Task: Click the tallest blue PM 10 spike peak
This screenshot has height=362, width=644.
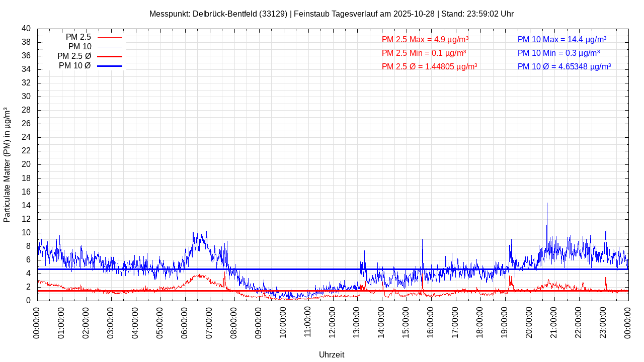Action: point(547,204)
